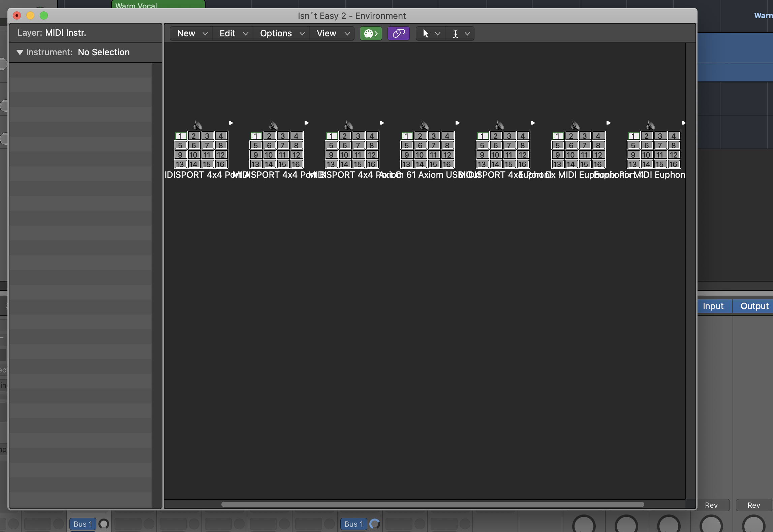Click the first MIDISPORT multi-instrument satellite icon

pos(198,126)
